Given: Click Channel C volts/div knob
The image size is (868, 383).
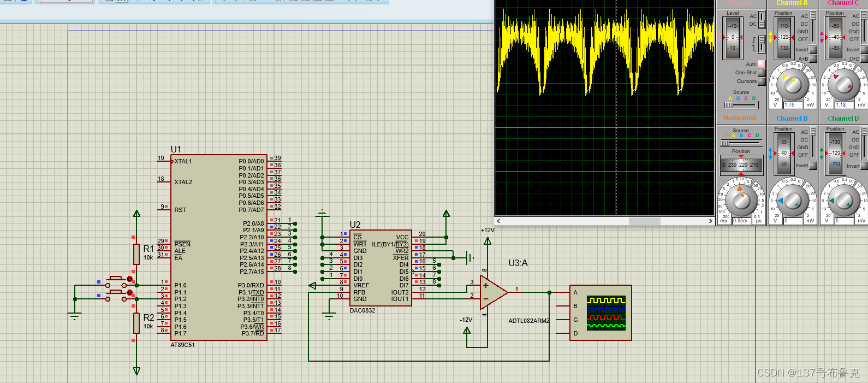Looking at the screenshot, I should (x=843, y=85).
